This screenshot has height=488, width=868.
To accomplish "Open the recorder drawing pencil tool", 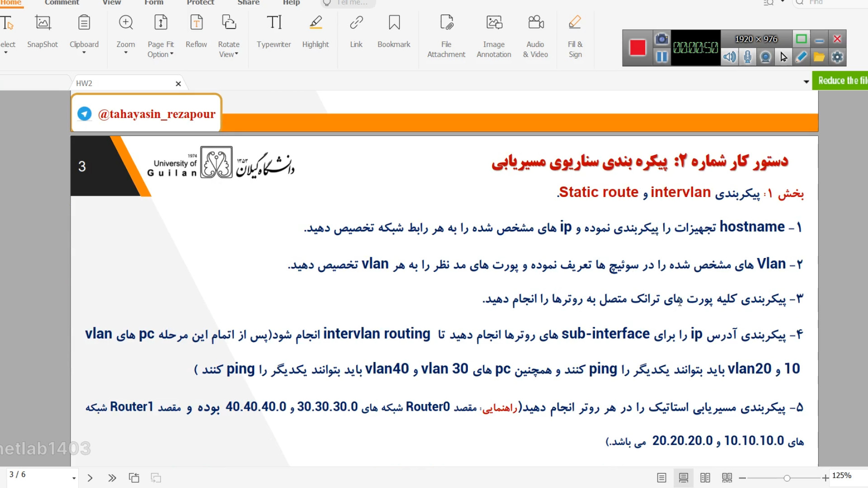I will coord(801,57).
